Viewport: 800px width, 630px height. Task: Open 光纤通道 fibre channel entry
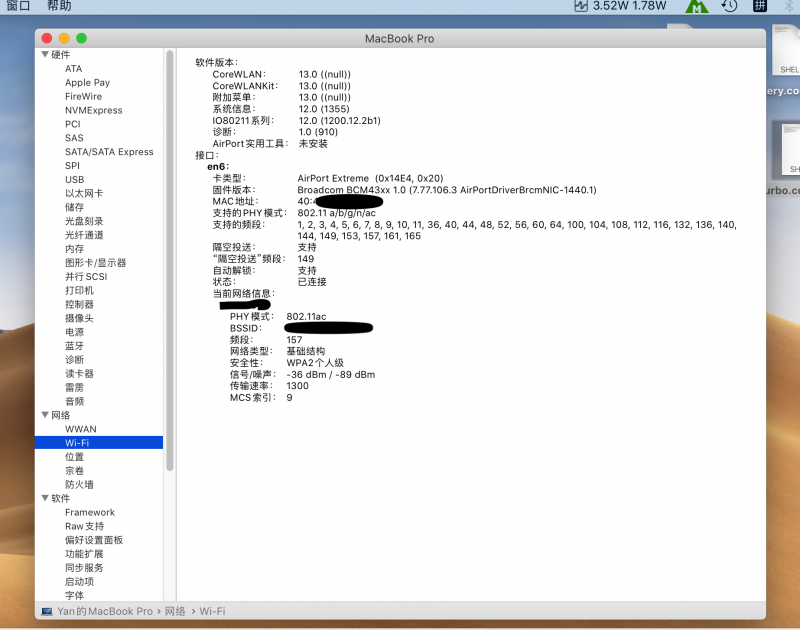84,235
